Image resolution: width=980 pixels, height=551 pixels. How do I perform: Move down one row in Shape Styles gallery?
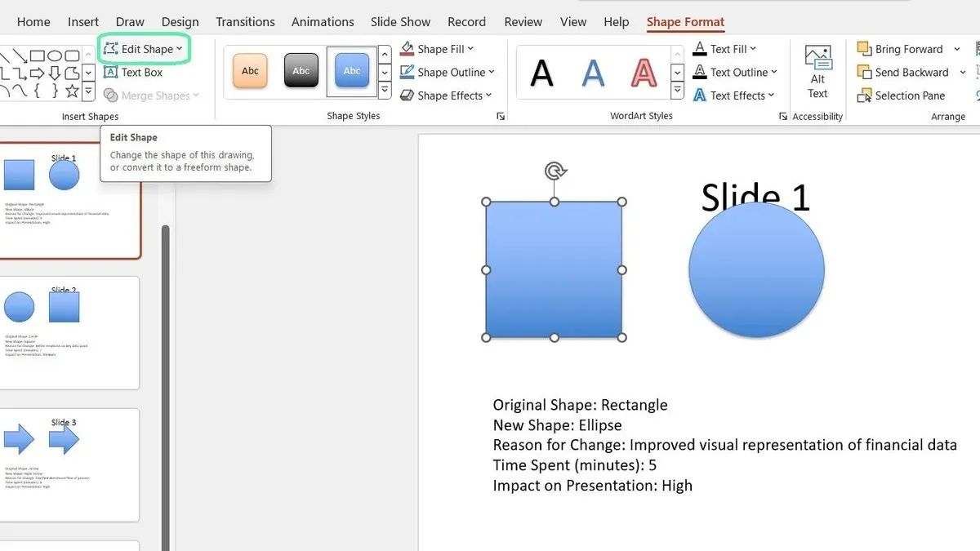coord(385,72)
